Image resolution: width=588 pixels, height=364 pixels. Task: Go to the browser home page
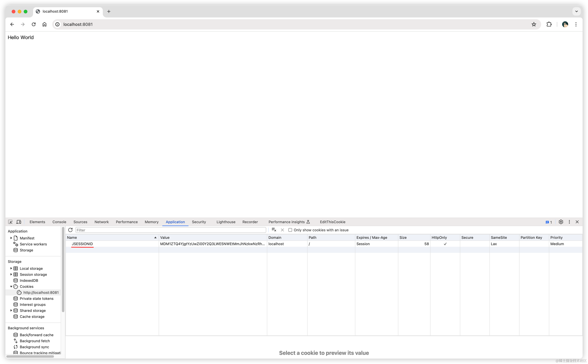(x=45, y=24)
